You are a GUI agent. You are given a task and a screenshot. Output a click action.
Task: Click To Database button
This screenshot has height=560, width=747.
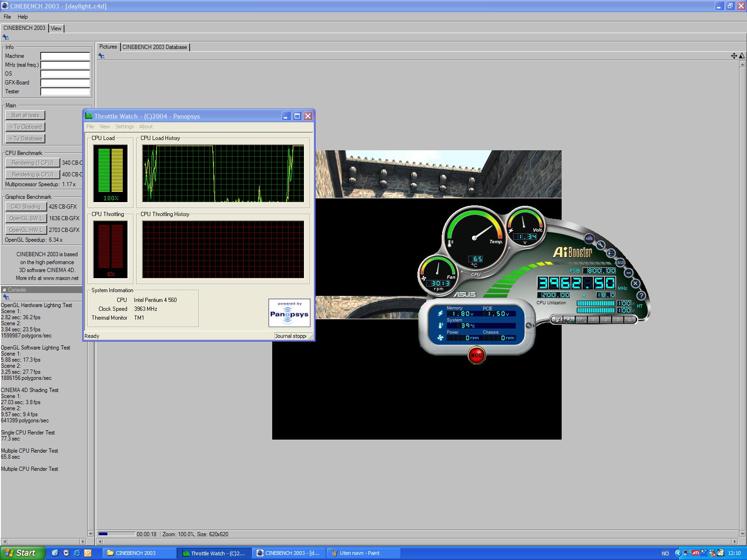coord(25,139)
